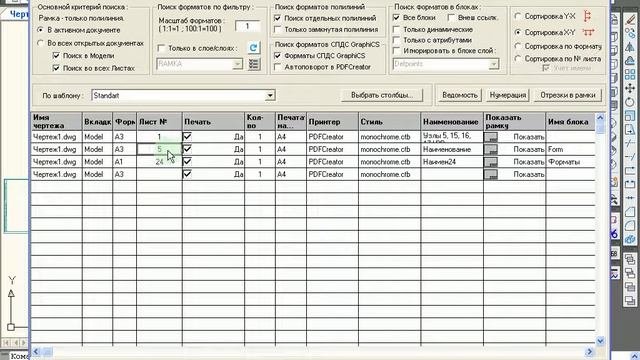Select the Scale tool

click(630, 116)
